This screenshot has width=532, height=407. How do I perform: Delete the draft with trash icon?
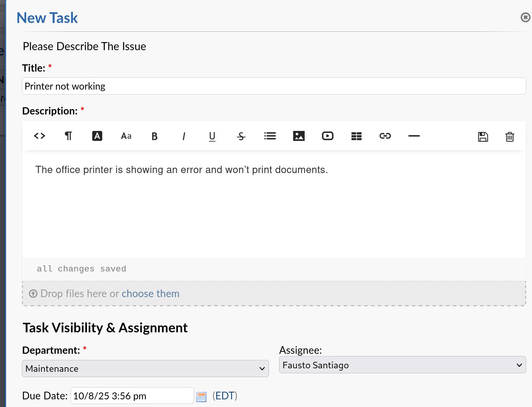(x=510, y=137)
